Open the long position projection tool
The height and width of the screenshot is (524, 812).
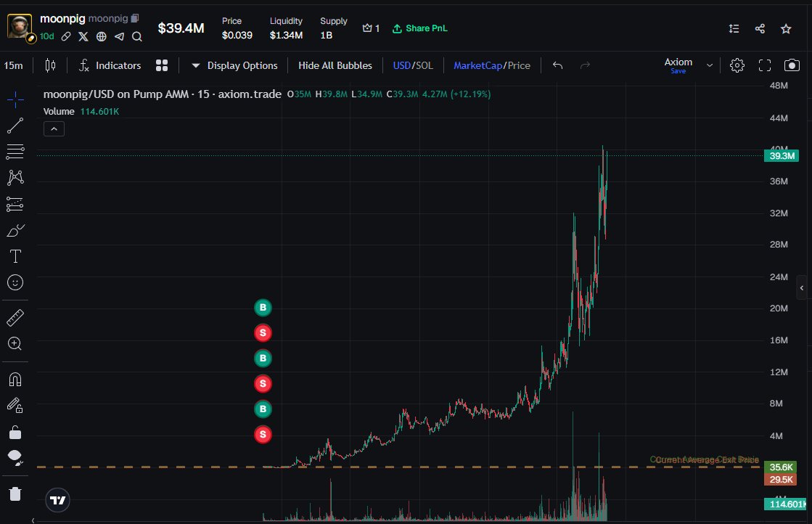(x=15, y=204)
